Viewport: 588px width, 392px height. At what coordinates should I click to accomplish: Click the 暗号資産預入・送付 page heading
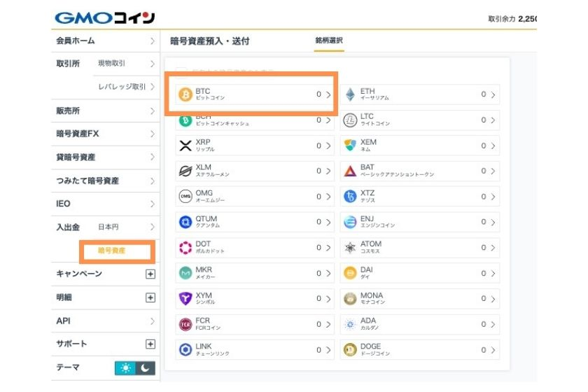(209, 41)
